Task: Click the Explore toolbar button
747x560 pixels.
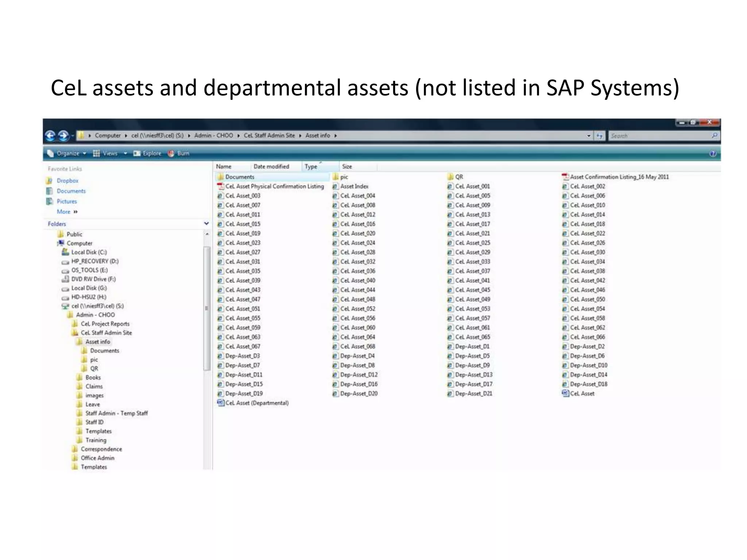Action: (x=147, y=153)
